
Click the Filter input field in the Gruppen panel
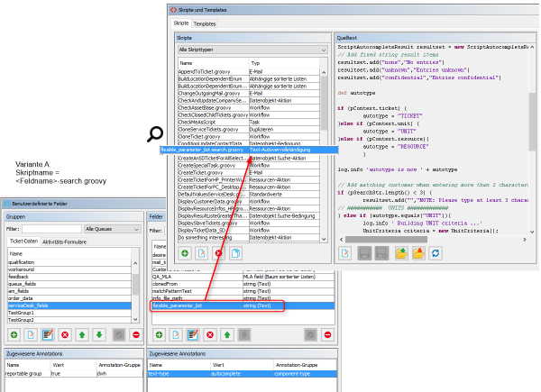click(x=51, y=229)
